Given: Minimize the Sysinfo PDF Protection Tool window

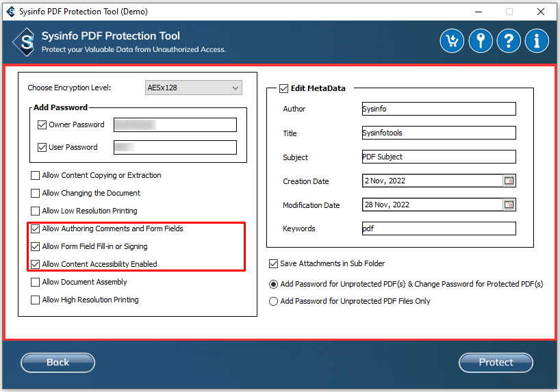Looking at the screenshot, I should pyautogui.click(x=479, y=12).
